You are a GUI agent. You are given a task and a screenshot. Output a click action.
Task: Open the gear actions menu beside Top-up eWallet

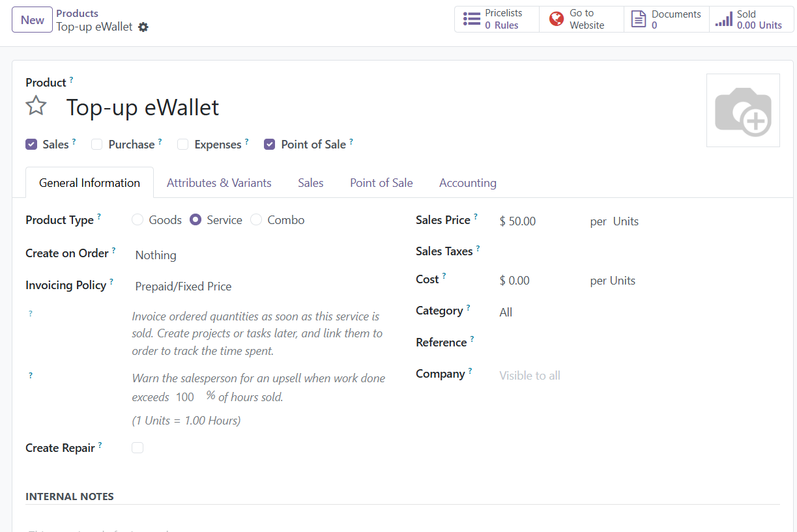tap(143, 27)
